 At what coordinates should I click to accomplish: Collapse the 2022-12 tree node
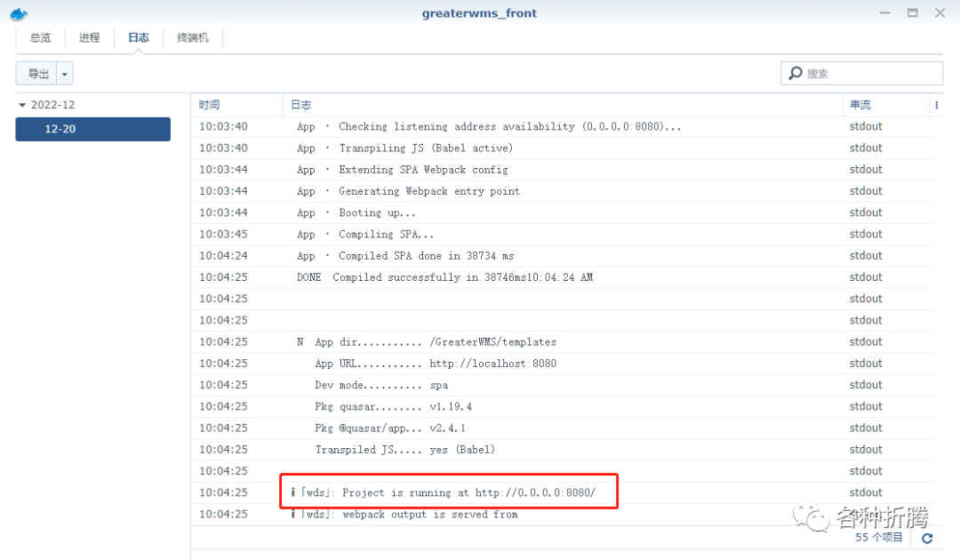[x=22, y=105]
